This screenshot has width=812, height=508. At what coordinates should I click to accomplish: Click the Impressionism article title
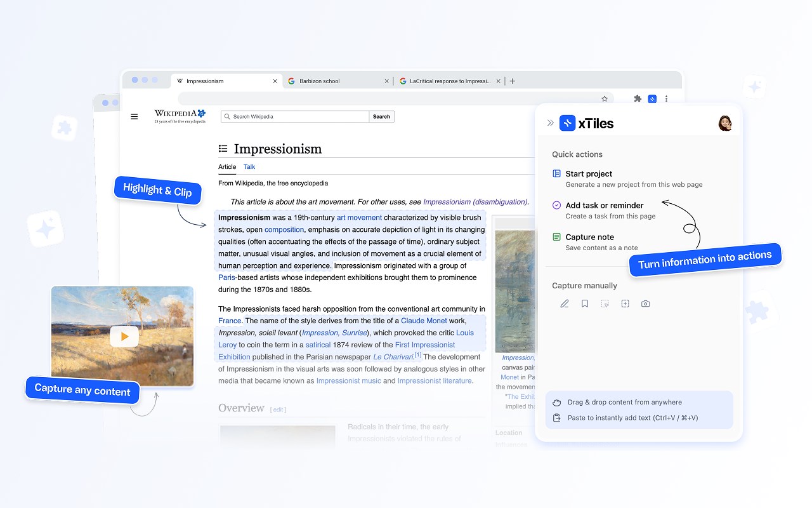coord(278,149)
